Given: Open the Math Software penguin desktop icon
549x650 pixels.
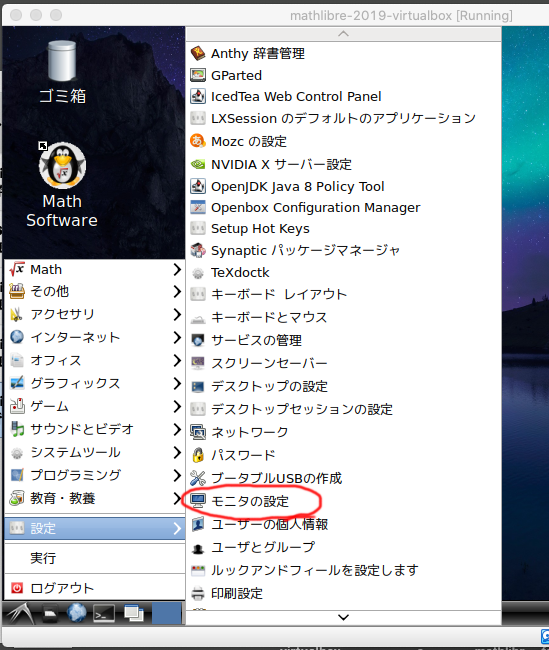Looking at the screenshot, I should click(62, 184).
